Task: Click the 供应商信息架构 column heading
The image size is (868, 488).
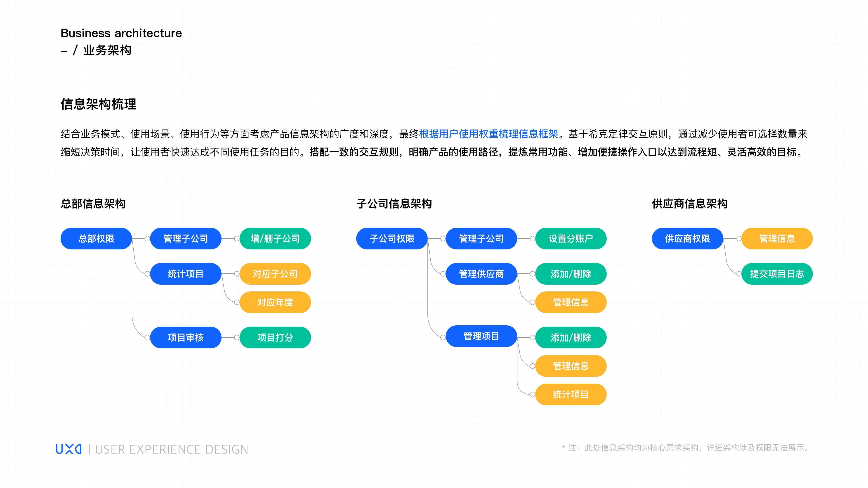Action: 689,203
